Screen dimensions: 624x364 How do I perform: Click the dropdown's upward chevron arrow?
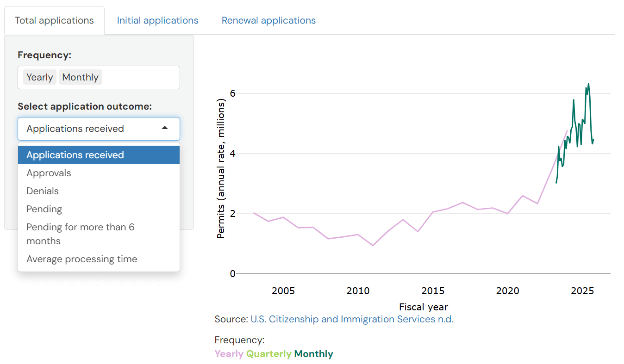click(x=165, y=129)
